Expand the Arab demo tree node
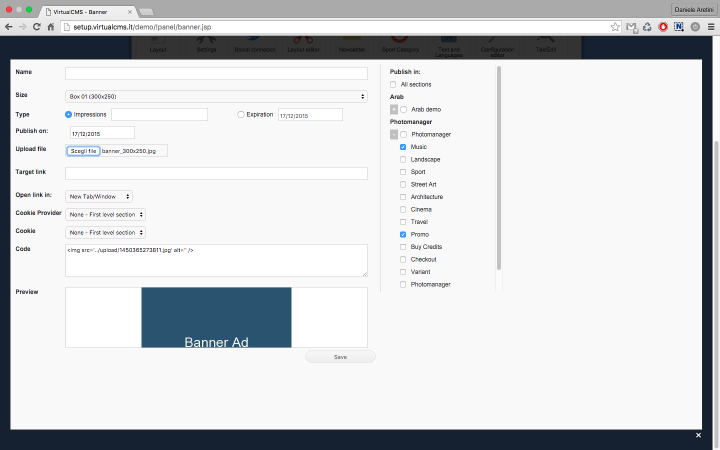Image resolution: width=720 pixels, height=450 pixels. click(x=394, y=109)
